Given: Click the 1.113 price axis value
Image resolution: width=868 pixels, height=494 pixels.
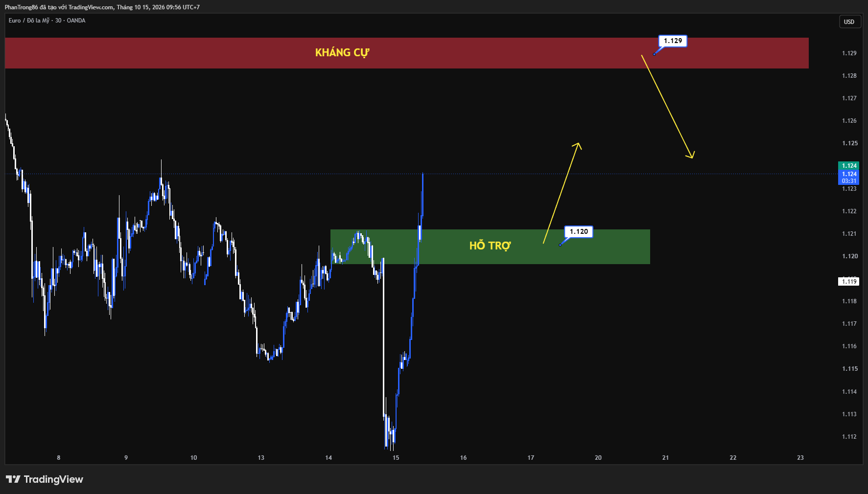Looking at the screenshot, I should [849, 414].
